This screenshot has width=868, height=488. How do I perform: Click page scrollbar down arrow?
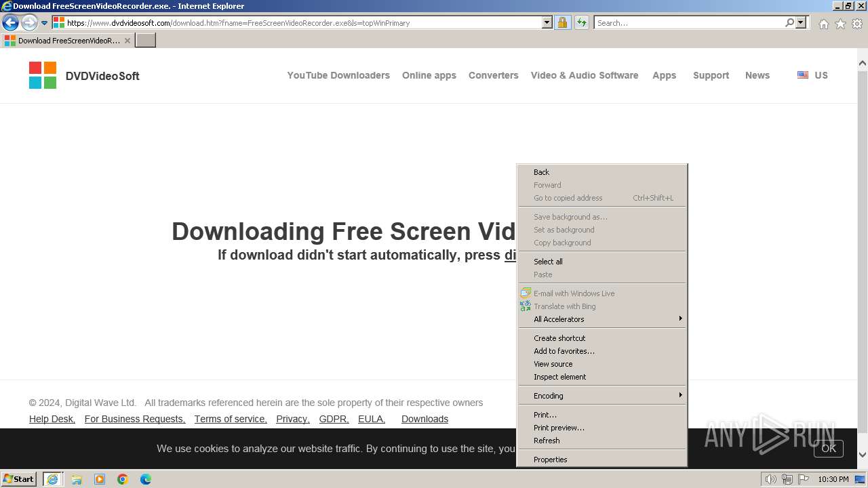pos(863,455)
